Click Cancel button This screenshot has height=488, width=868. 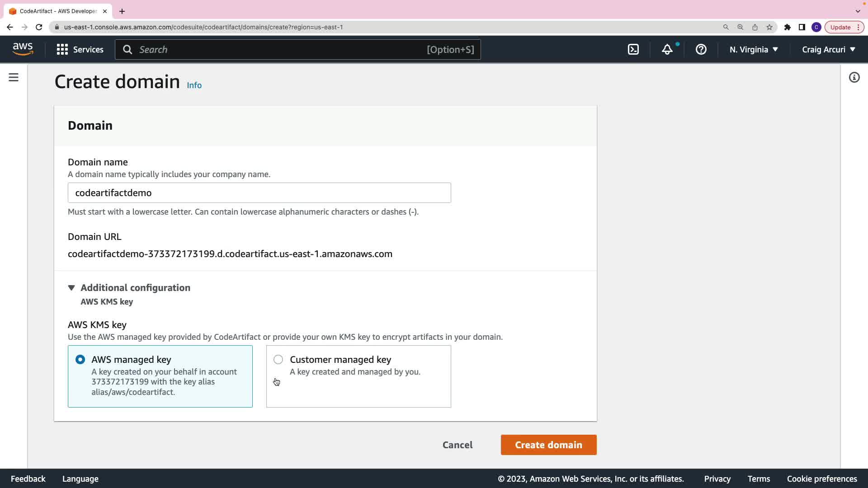[458, 445]
